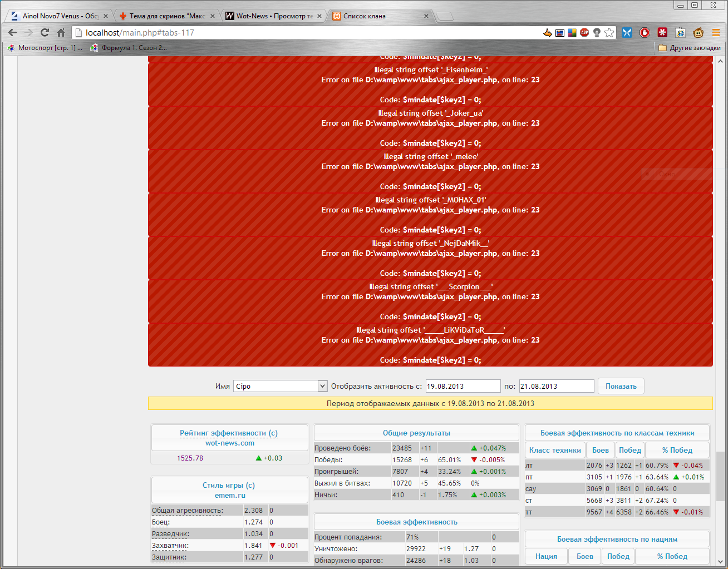Click the lightbulb icon in address bar

[597, 33]
